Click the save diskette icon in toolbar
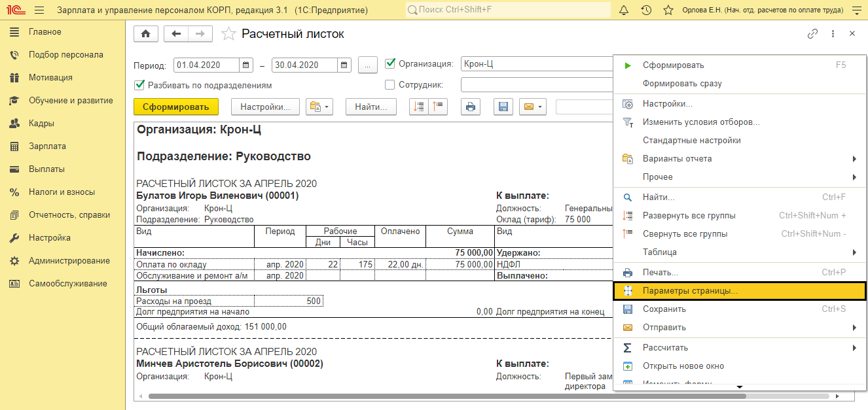 503,107
